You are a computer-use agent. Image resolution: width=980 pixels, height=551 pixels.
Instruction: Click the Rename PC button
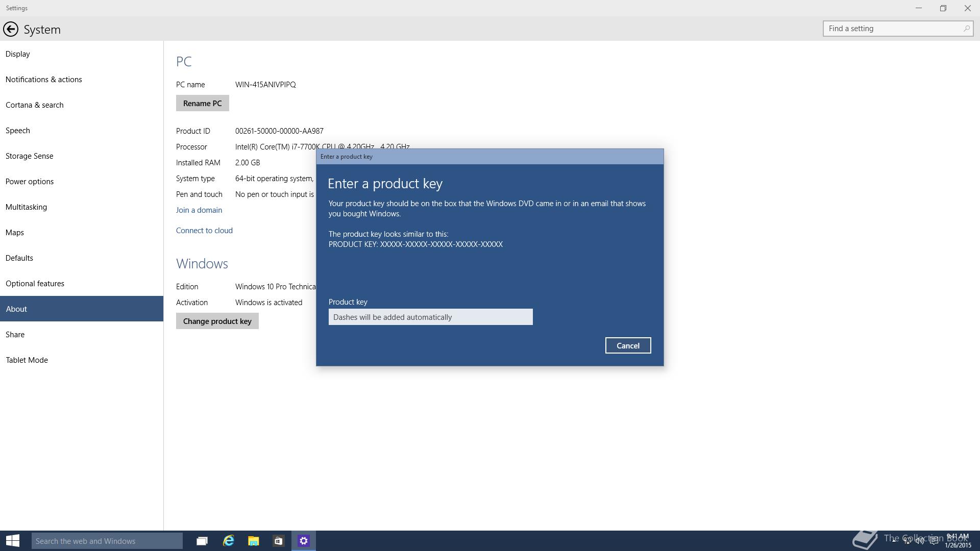pyautogui.click(x=203, y=103)
